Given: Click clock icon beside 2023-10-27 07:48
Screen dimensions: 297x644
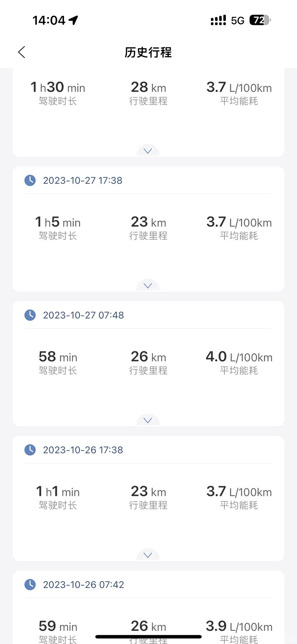Looking at the screenshot, I should (30, 315).
